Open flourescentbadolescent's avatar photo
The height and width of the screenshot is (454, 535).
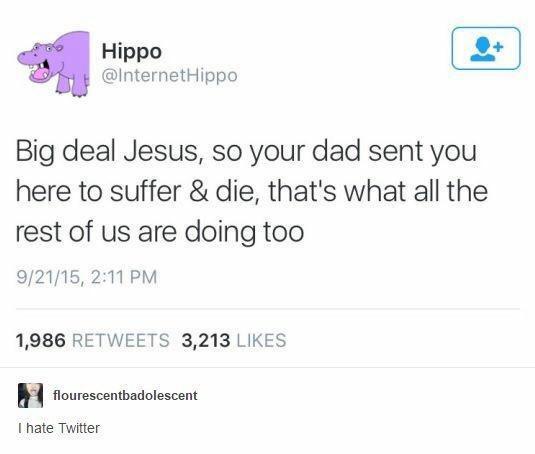pyautogui.click(x=30, y=395)
